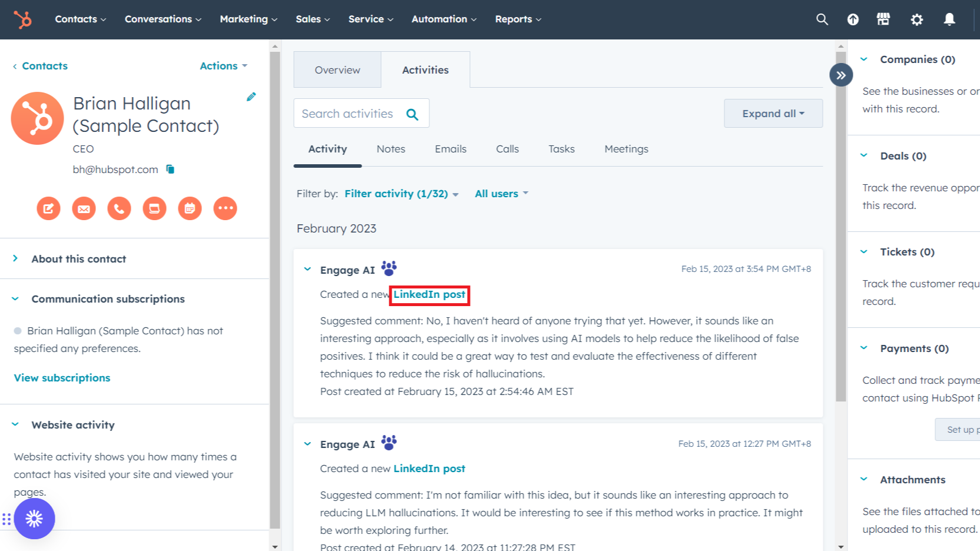Open settings gear in the top bar
The width and height of the screenshot is (980, 551).
916,19
